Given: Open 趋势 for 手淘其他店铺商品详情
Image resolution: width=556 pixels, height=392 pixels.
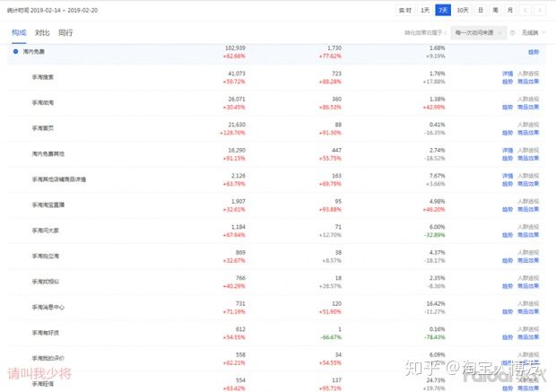Looking at the screenshot, I should point(508,184).
